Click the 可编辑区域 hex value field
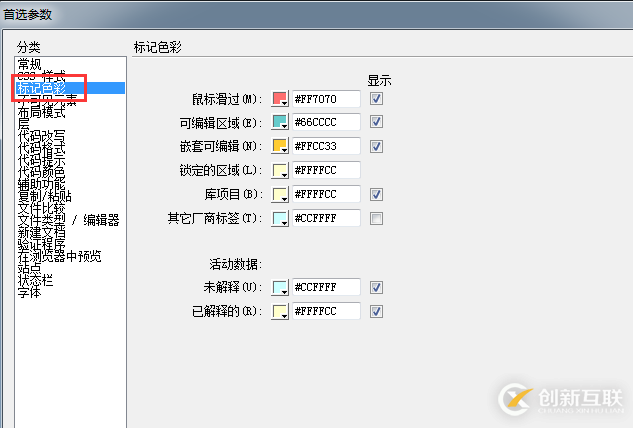The width and height of the screenshot is (633, 428). [x=325, y=122]
